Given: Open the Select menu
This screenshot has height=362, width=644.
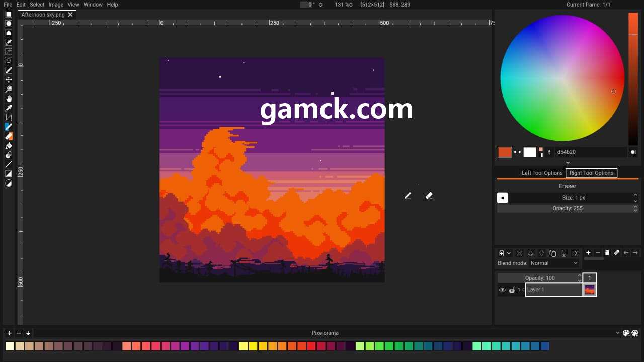Looking at the screenshot, I should click(37, 5).
